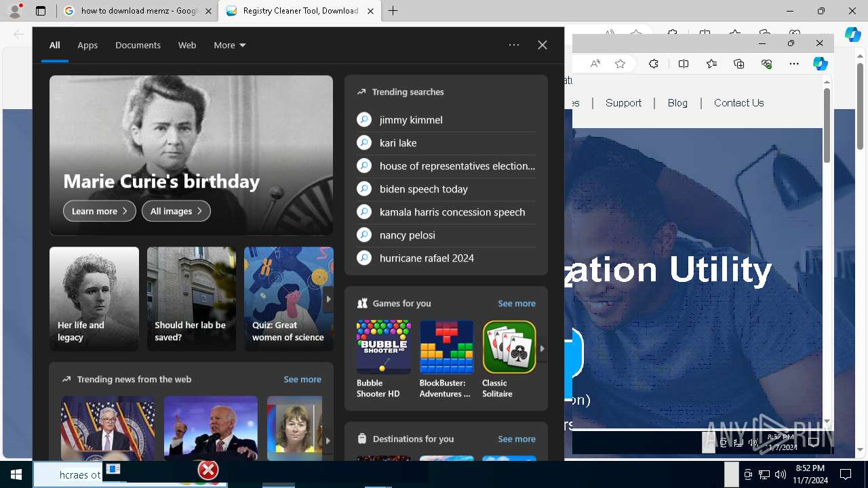Screen dimensions: 868x488
Task: Open Contact Us link in nested page
Action: click(738, 103)
